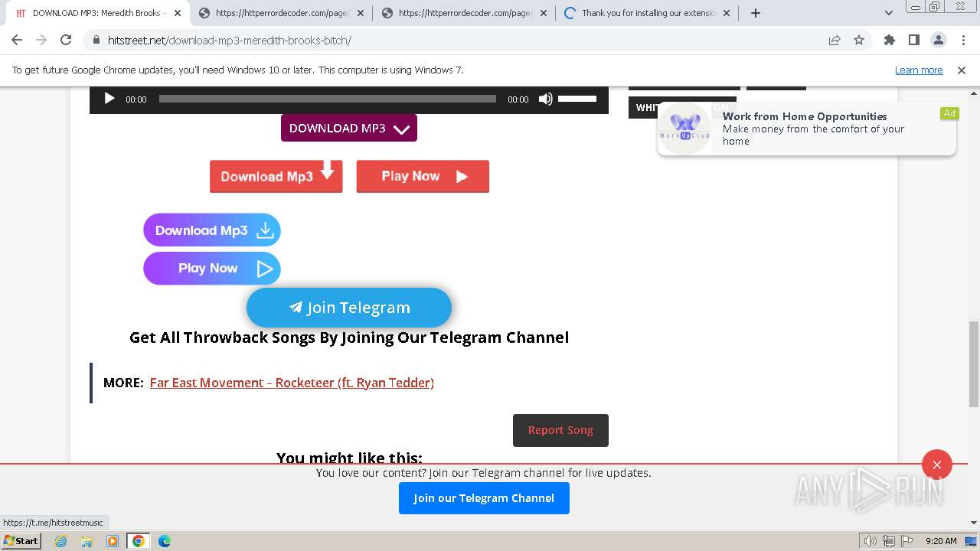Open system volume tray icon
Screen dimensions: 980x551
[x=871, y=541]
